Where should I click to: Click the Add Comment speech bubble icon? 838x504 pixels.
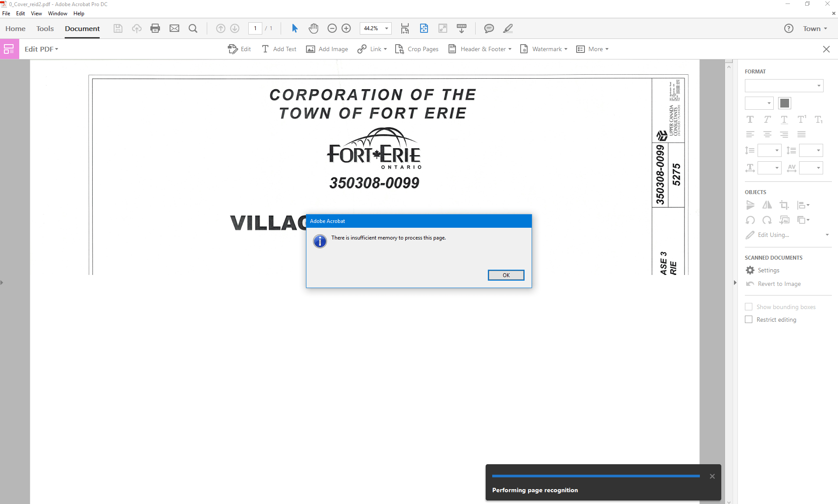coord(488,28)
